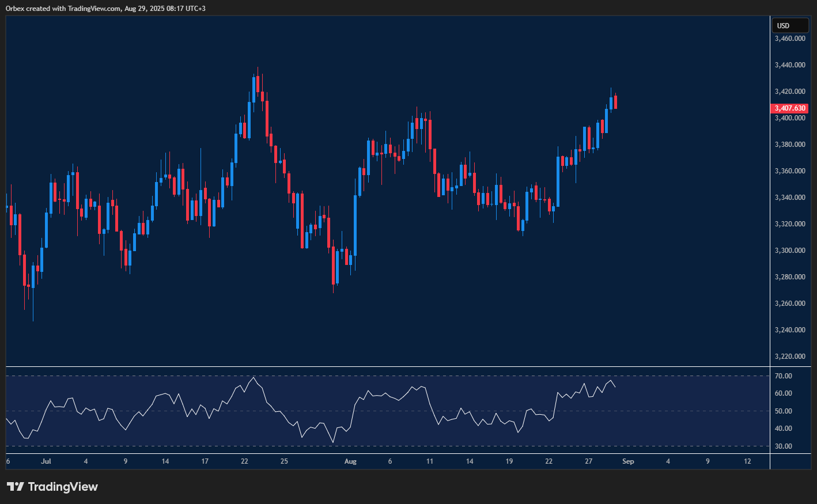
Task: Select the RSI 50.00 midline label
Action: [x=784, y=411]
